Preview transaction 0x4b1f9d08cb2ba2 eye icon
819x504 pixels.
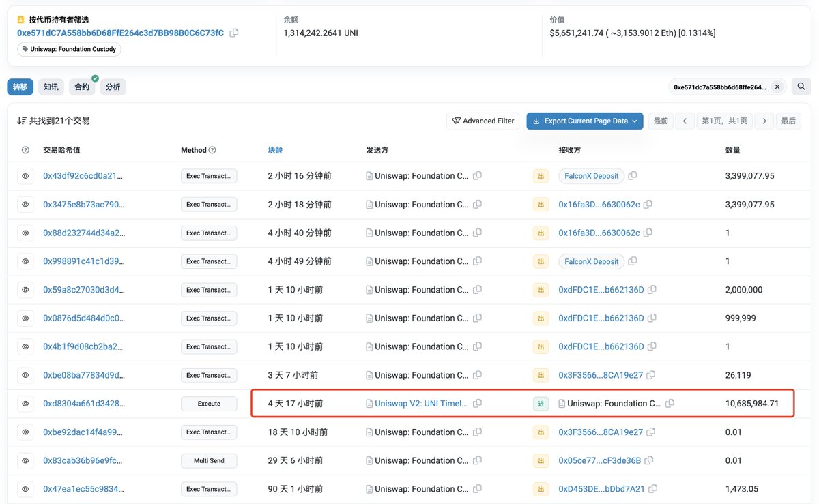(25, 346)
